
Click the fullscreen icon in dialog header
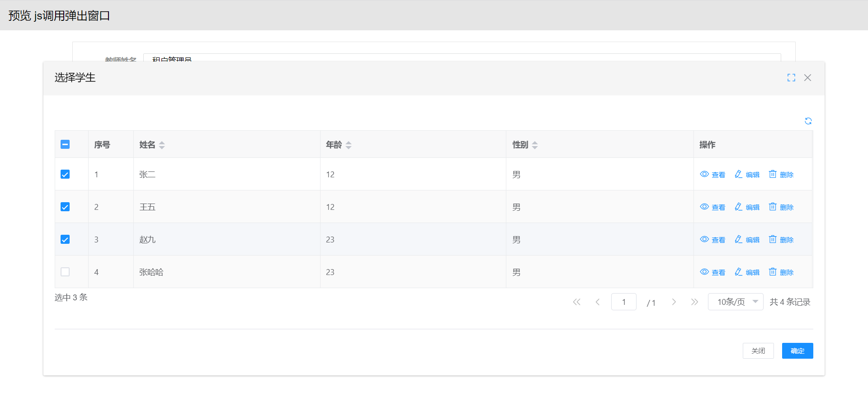coord(791,78)
